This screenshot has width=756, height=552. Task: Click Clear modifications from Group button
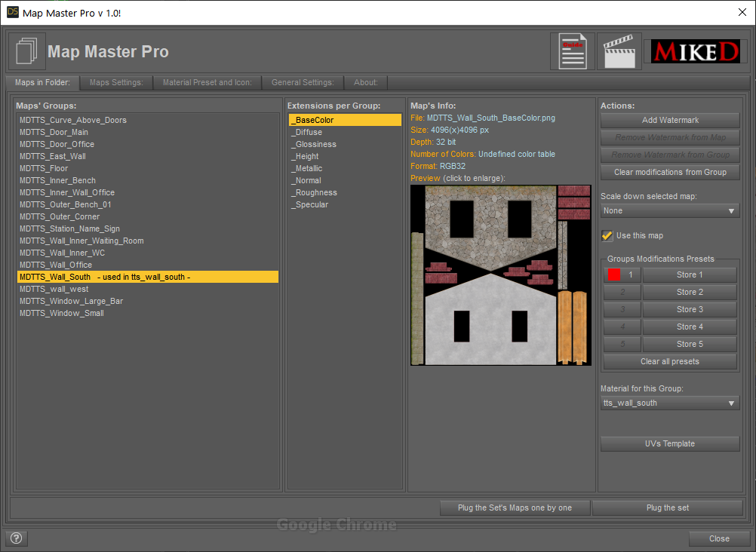point(670,172)
